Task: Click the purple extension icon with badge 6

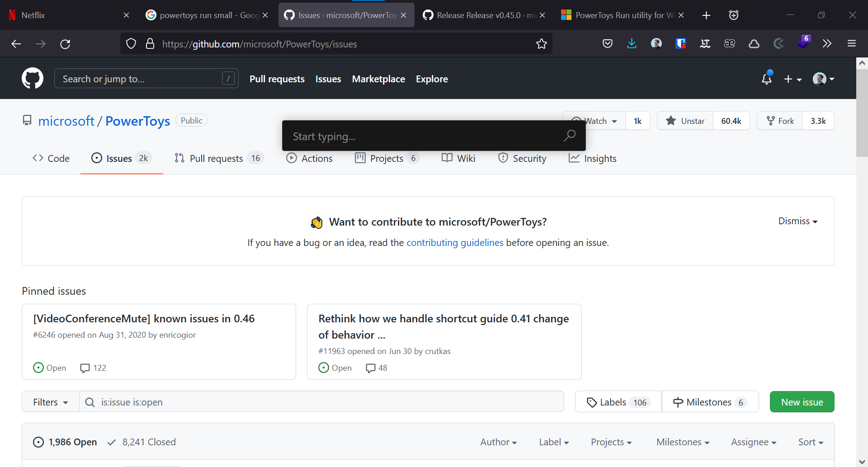Action: pos(804,43)
